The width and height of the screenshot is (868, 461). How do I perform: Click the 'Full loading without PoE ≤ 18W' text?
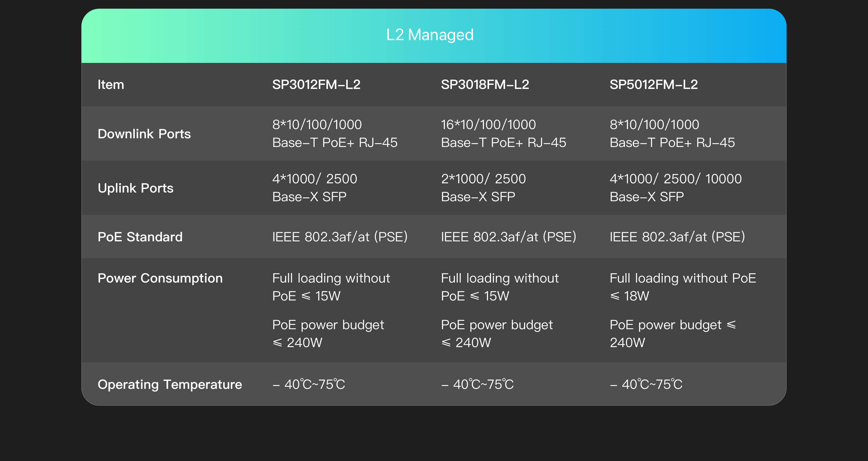(x=683, y=287)
